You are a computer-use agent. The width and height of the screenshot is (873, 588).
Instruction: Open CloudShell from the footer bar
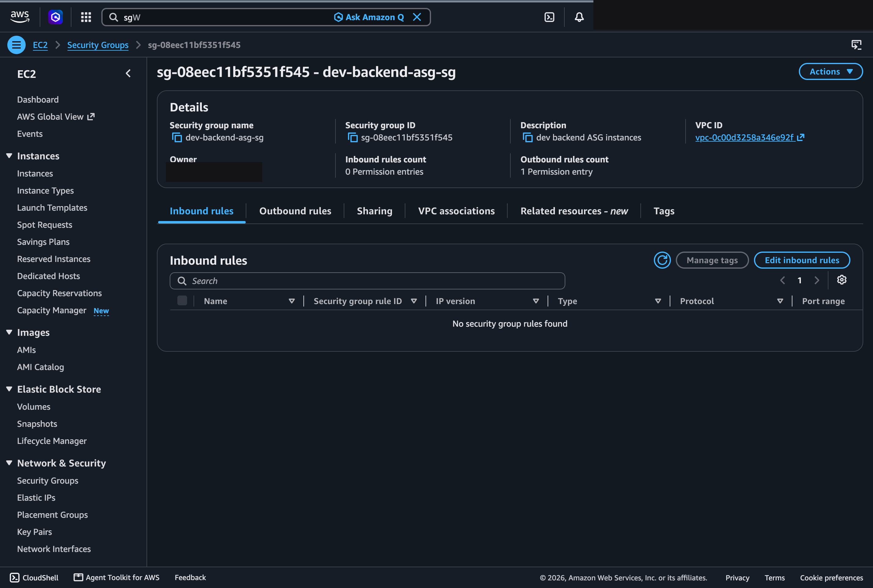34,578
